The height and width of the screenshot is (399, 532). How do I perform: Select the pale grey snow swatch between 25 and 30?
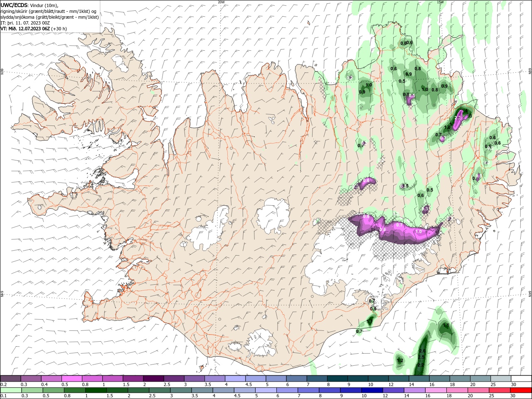pyautogui.click(x=501, y=378)
